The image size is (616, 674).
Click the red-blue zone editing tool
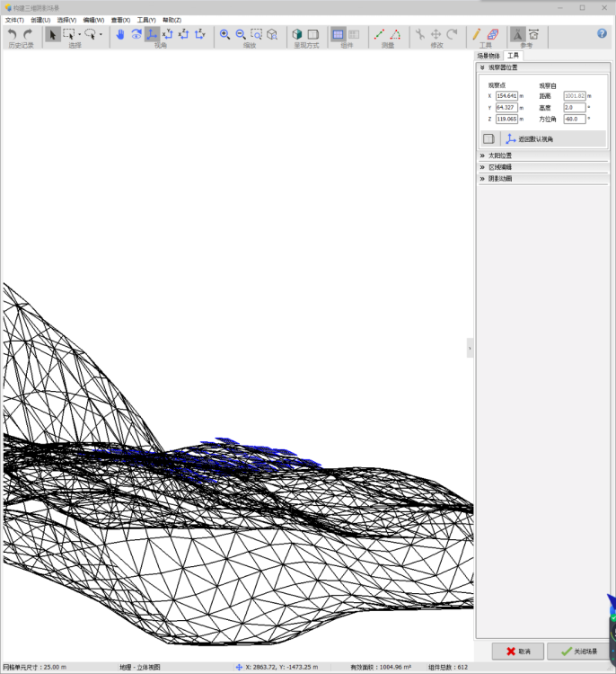point(493,34)
